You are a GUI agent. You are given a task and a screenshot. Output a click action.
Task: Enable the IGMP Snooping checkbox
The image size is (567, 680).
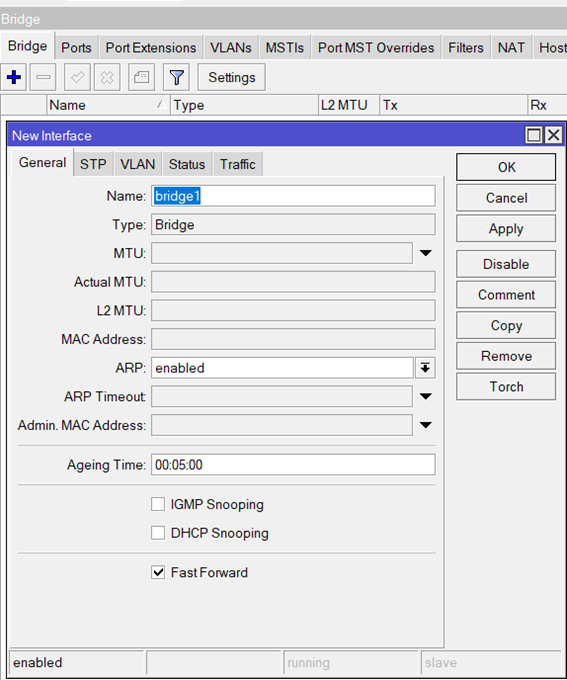click(x=158, y=504)
